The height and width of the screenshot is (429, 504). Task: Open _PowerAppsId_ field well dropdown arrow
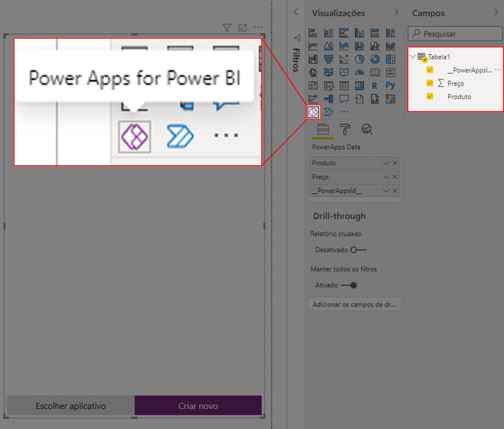[386, 191]
